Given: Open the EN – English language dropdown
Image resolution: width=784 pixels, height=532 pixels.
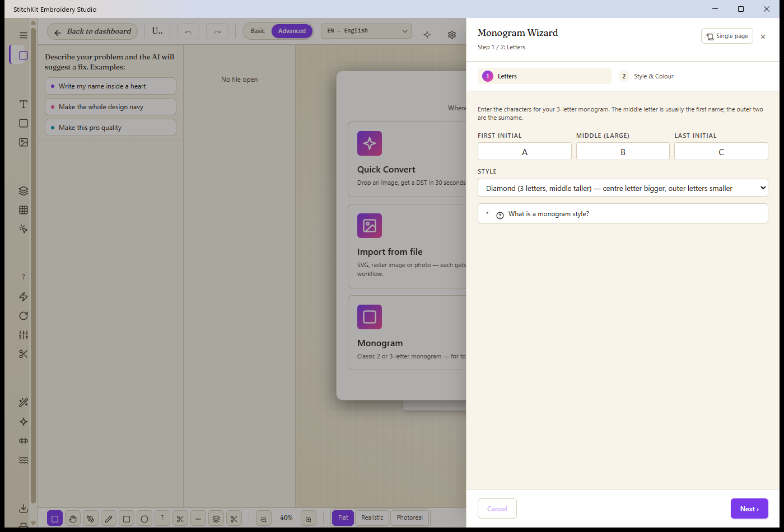Looking at the screenshot, I should tap(366, 31).
